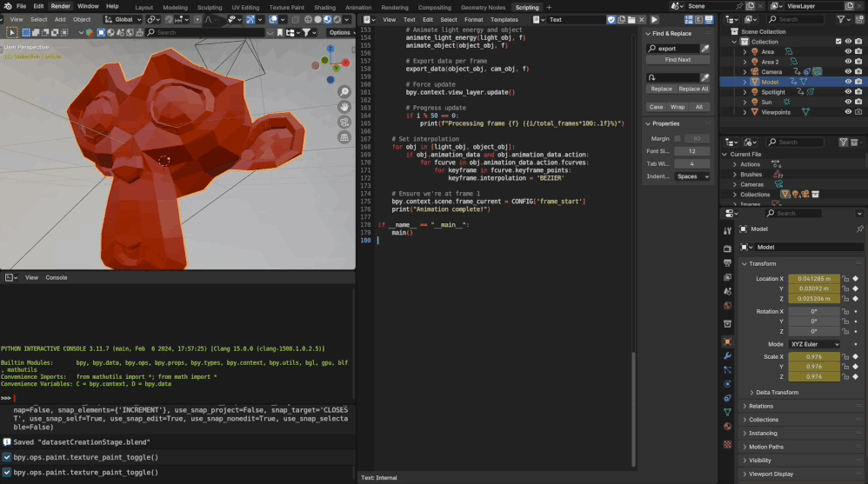Open the Texture properties tab icon

pyautogui.click(x=727, y=444)
